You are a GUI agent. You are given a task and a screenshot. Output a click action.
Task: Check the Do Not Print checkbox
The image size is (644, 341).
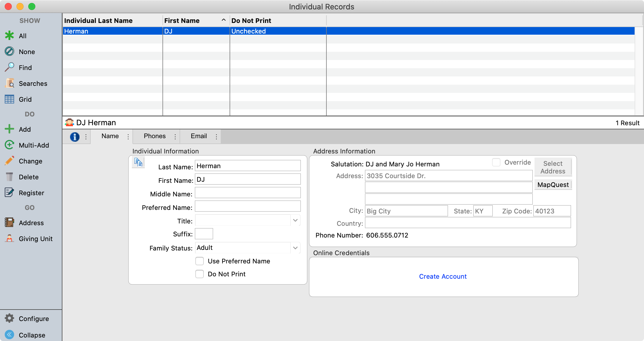200,274
